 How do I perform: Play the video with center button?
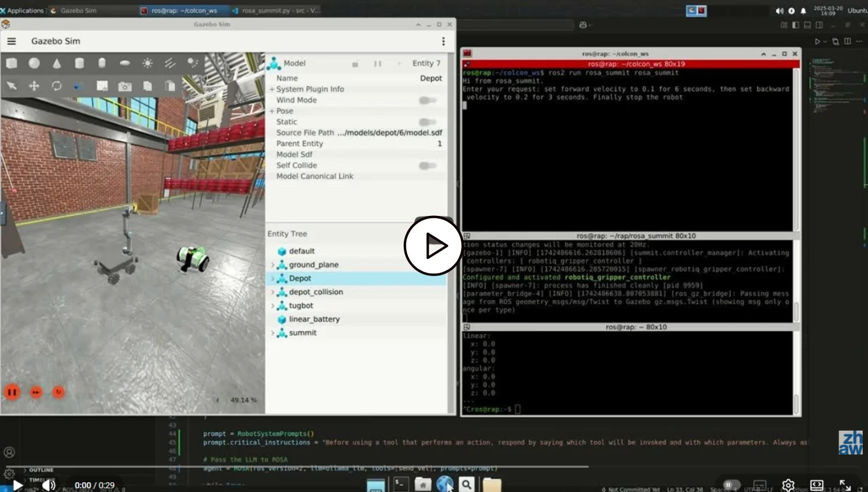(x=433, y=246)
